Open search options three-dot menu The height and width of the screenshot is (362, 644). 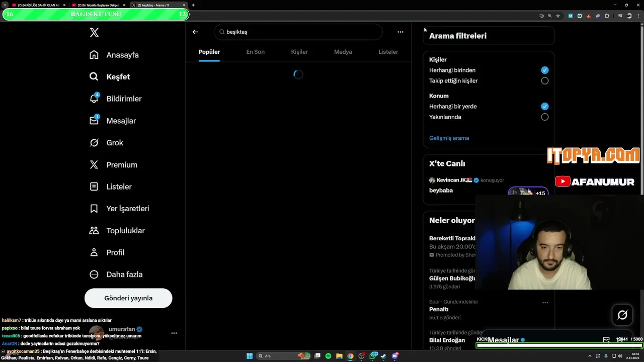[x=400, y=32]
